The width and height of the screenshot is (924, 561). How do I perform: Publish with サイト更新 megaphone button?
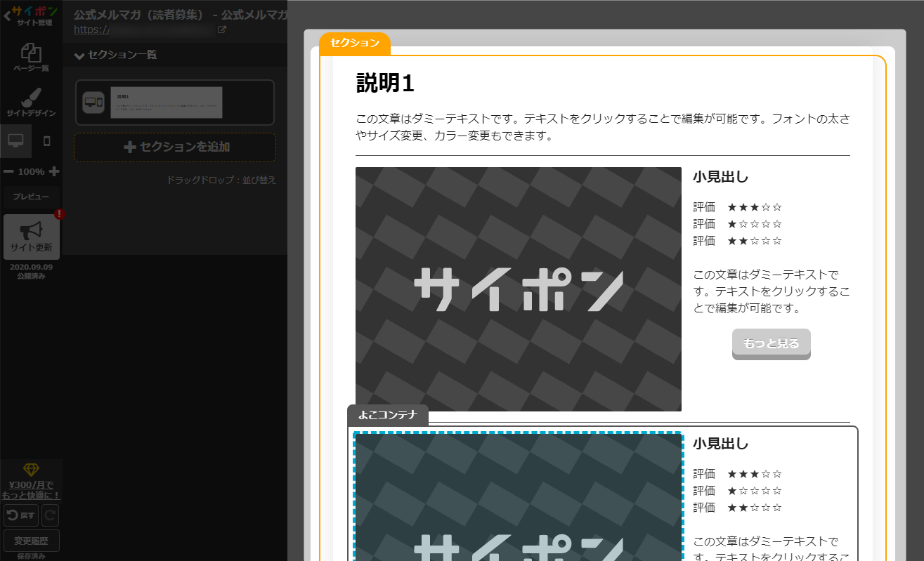(x=31, y=237)
